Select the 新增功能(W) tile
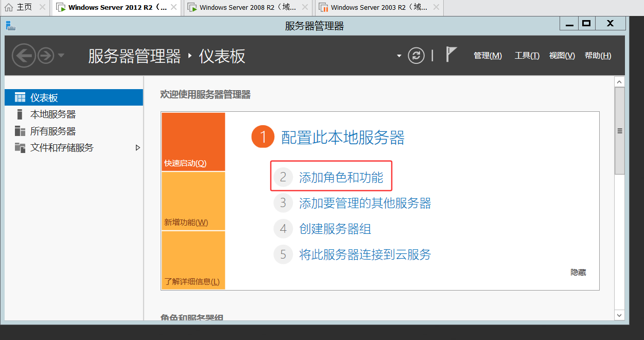This screenshot has width=644, height=340. (194, 201)
